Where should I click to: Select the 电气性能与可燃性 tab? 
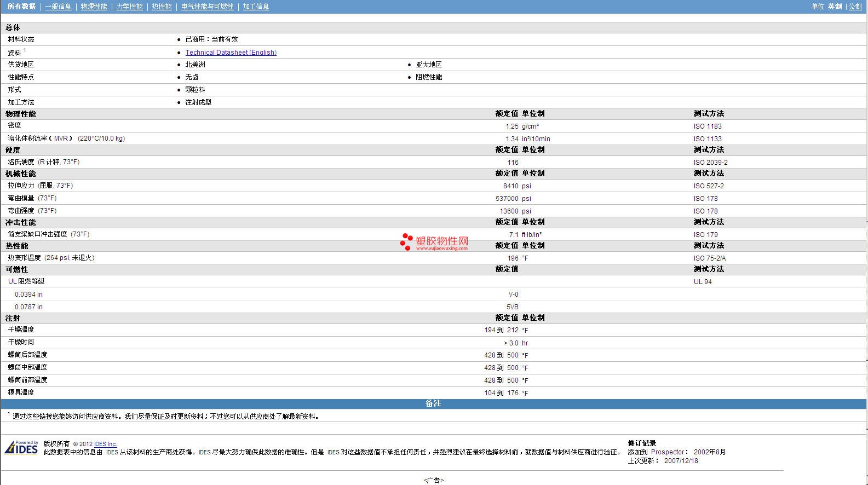tap(207, 7)
